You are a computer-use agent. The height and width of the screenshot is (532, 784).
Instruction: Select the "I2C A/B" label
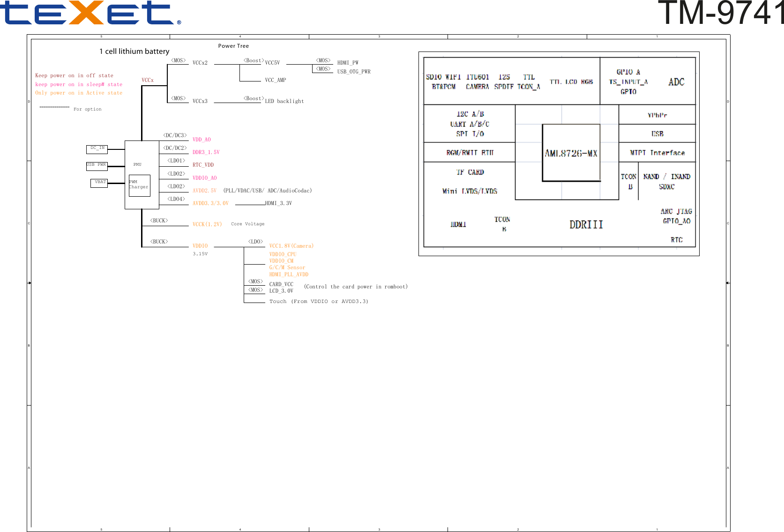click(470, 114)
